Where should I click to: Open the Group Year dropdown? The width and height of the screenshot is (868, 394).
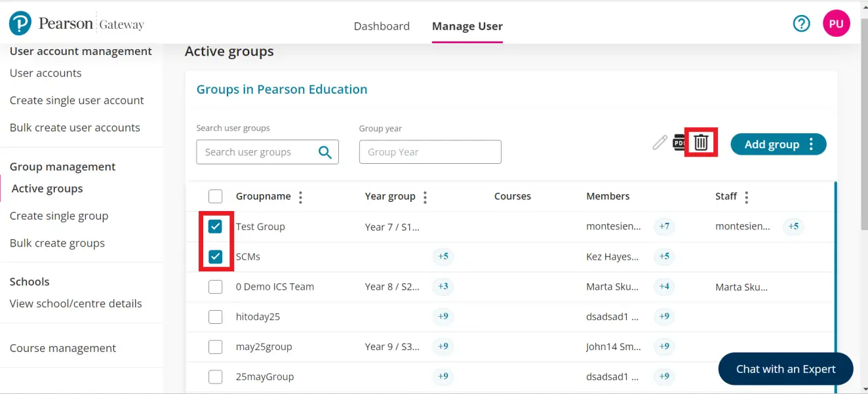pos(430,152)
